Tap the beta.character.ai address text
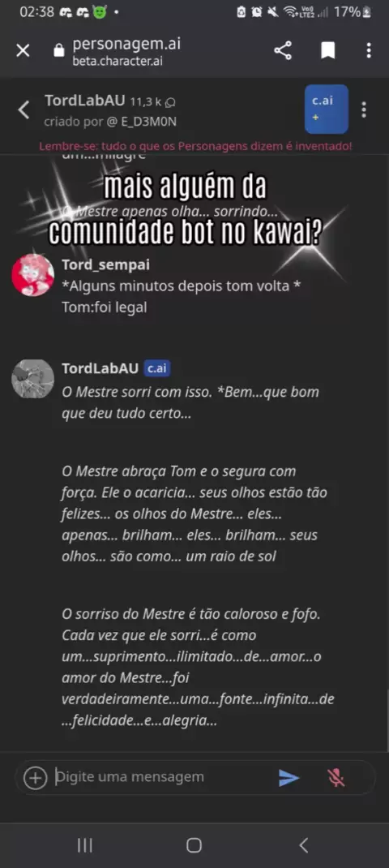Image resolution: width=389 pixels, height=868 pixels. pyautogui.click(x=118, y=62)
